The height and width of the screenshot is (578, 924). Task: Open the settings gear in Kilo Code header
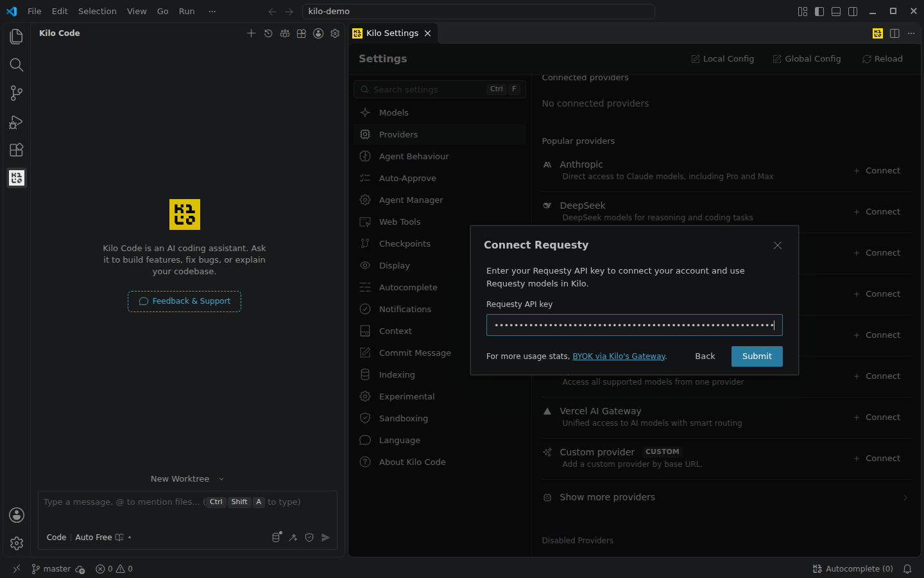335,33
